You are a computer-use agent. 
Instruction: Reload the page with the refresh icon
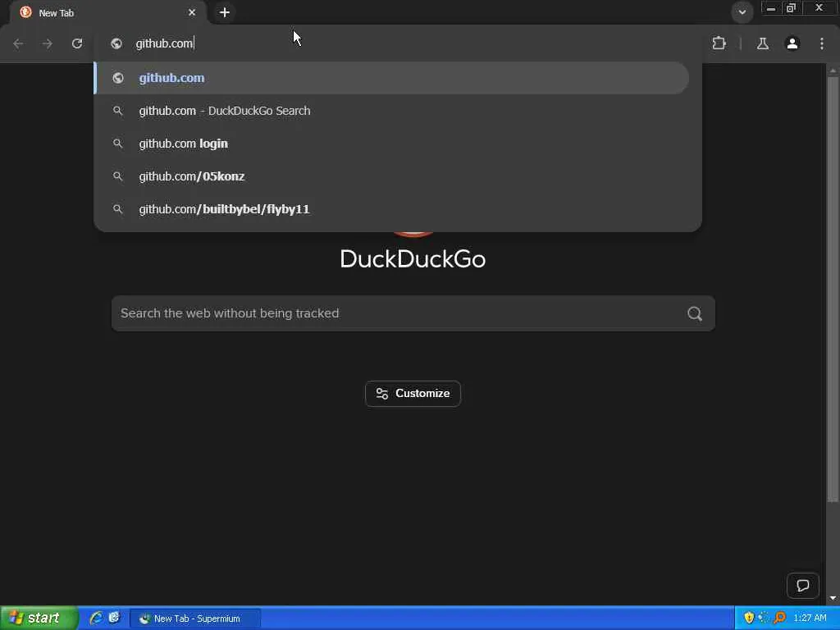click(77, 43)
